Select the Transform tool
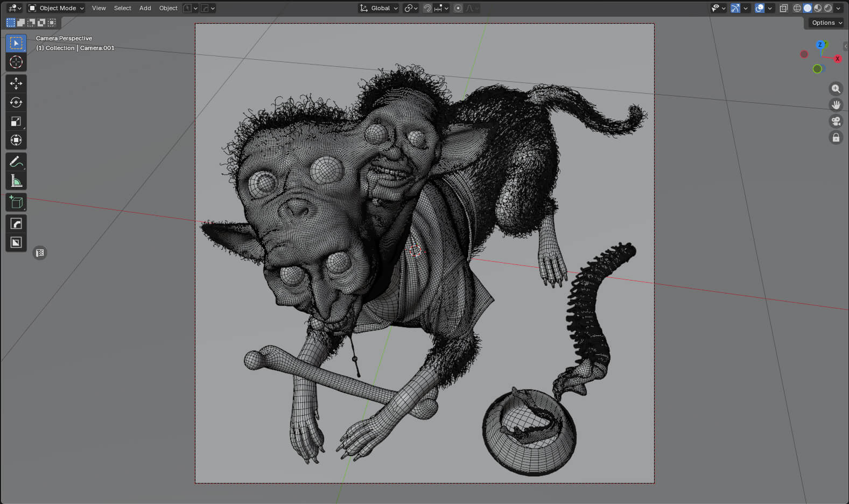Image resolution: width=849 pixels, height=504 pixels. (16, 140)
